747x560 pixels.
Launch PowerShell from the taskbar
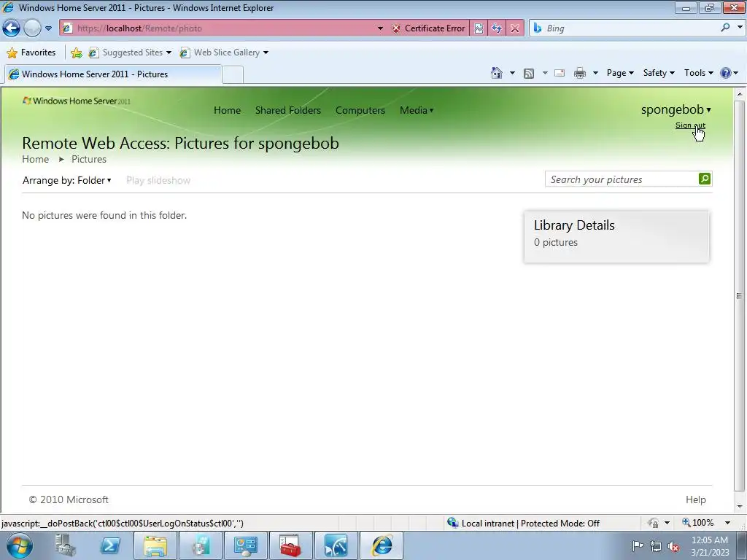(x=110, y=545)
